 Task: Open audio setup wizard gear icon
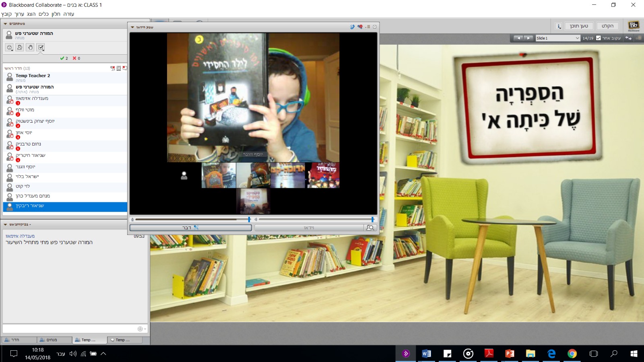360,27
